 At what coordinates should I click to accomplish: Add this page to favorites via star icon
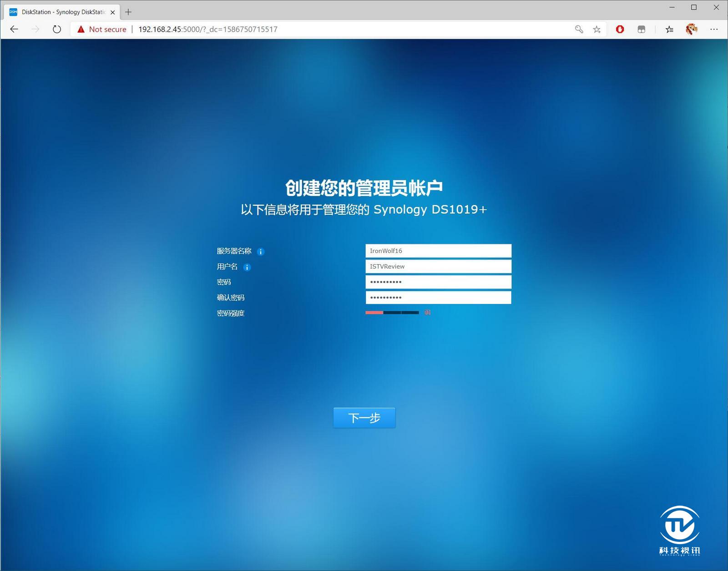click(597, 29)
